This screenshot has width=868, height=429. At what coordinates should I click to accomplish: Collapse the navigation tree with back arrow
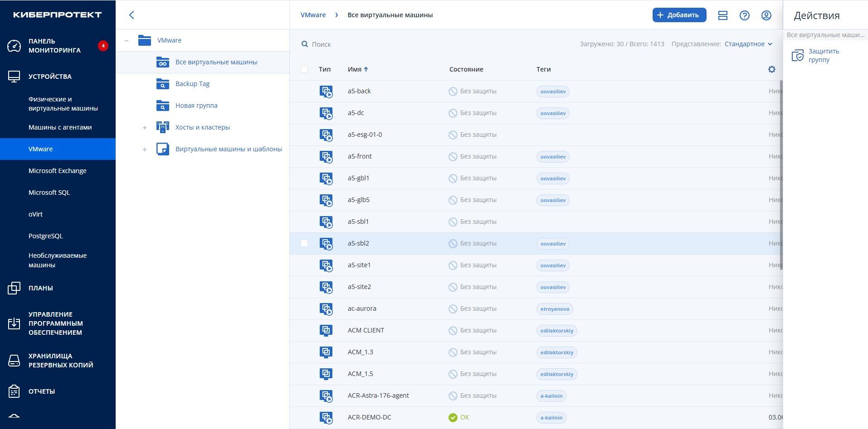click(x=132, y=15)
